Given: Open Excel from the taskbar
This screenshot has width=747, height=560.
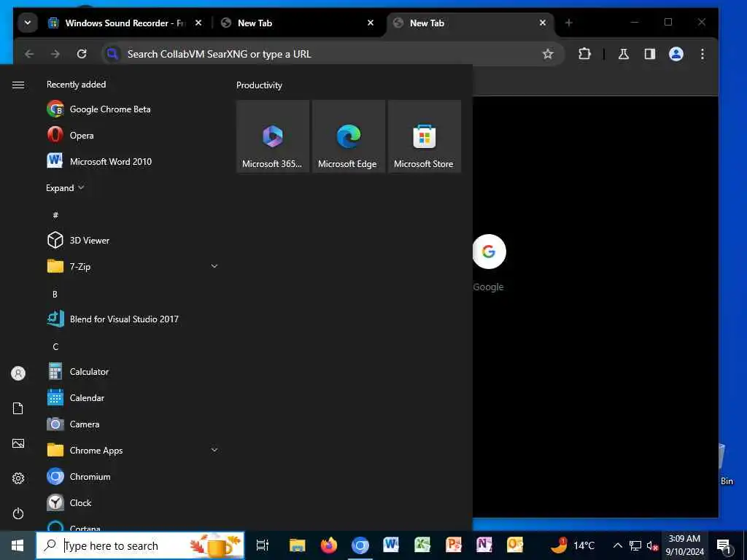Looking at the screenshot, I should [422, 545].
